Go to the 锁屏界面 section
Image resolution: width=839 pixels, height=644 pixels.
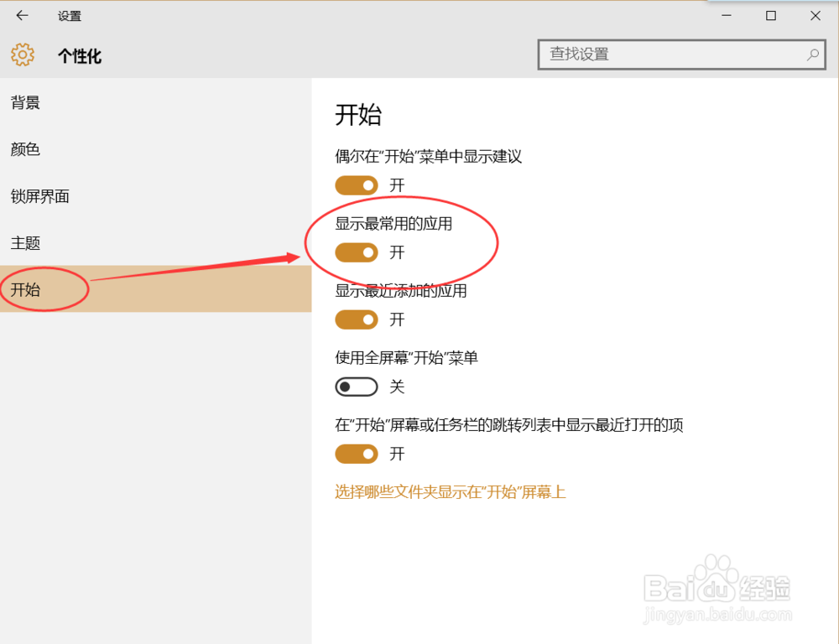point(40,196)
